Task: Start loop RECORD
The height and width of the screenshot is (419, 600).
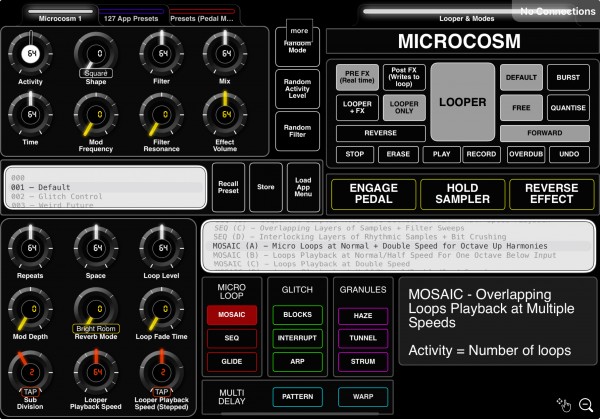Action: click(x=481, y=154)
